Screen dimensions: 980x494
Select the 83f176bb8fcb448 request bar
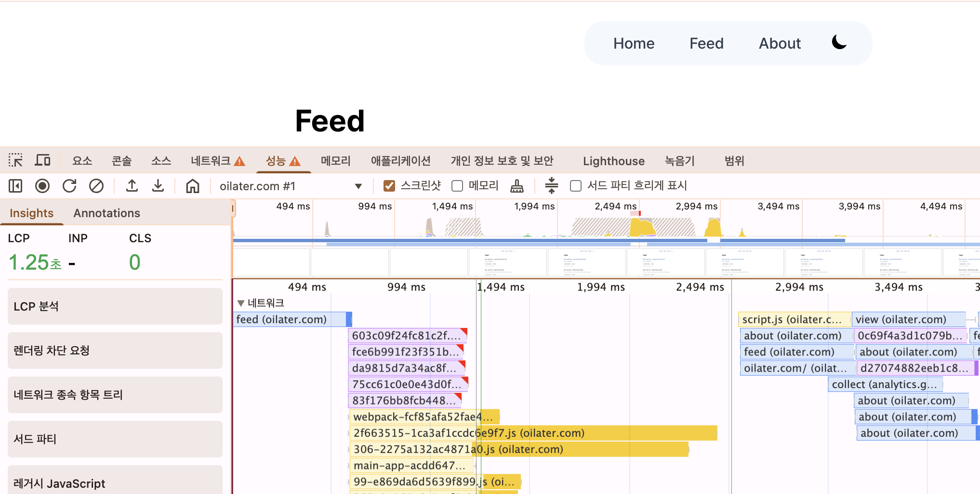pos(405,401)
